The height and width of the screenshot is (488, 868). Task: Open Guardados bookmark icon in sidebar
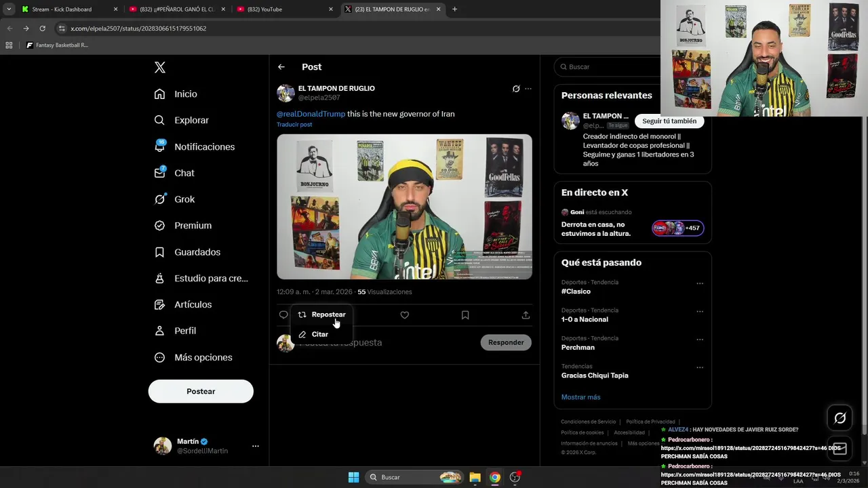pyautogui.click(x=159, y=252)
